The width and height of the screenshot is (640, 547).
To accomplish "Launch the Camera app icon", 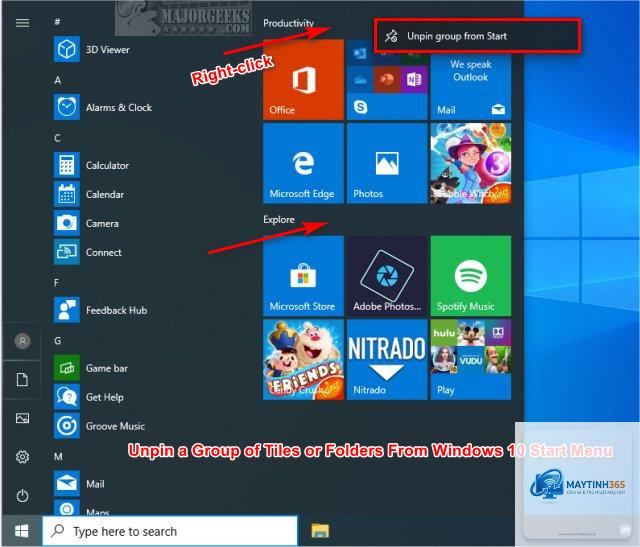I will coord(67,223).
